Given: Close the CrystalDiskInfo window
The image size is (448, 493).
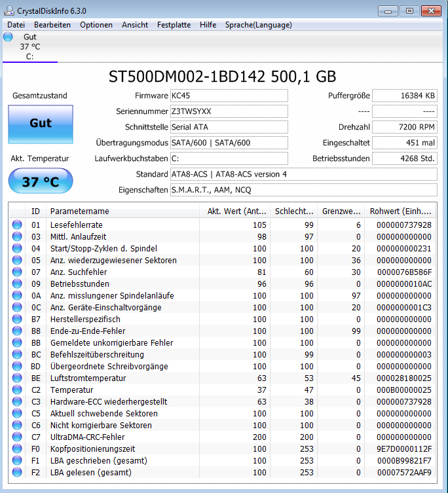Looking at the screenshot, I should click(x=432, y=11).
